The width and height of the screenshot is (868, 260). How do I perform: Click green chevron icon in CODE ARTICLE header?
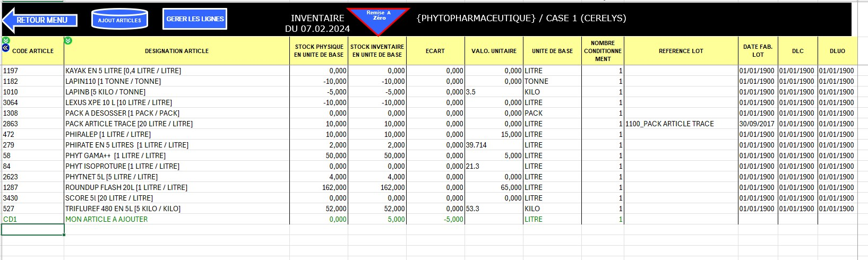[6, 40]
